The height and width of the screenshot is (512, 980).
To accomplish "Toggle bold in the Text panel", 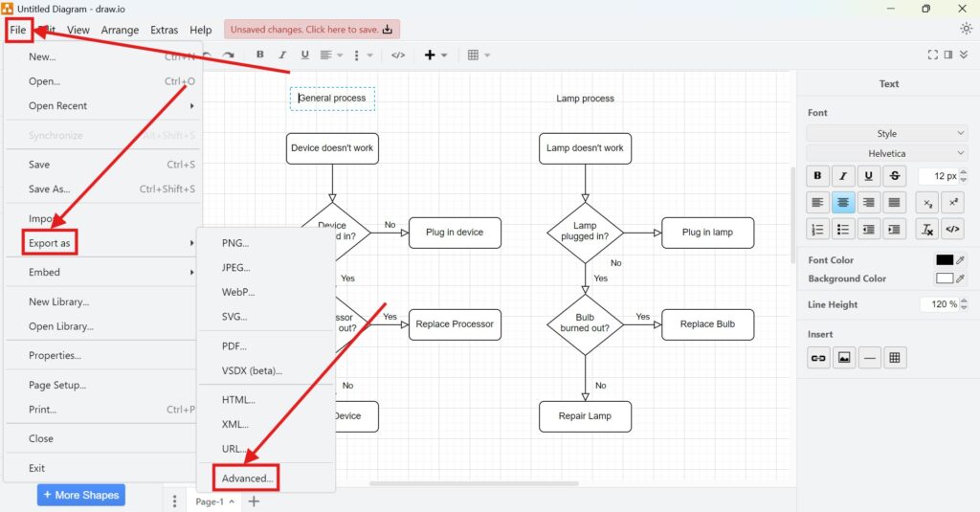I will (x=817, y=176).
